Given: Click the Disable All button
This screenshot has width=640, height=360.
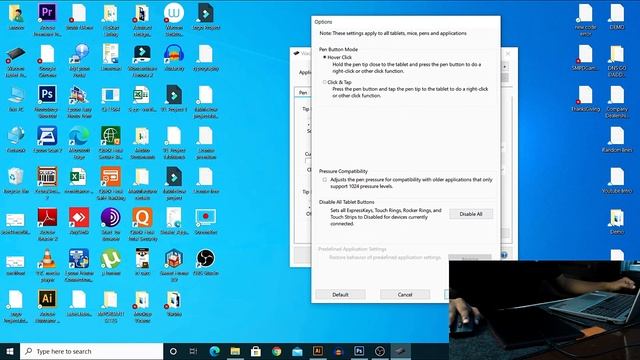Looking at the screenshot, I should click(x=471, y=214).
